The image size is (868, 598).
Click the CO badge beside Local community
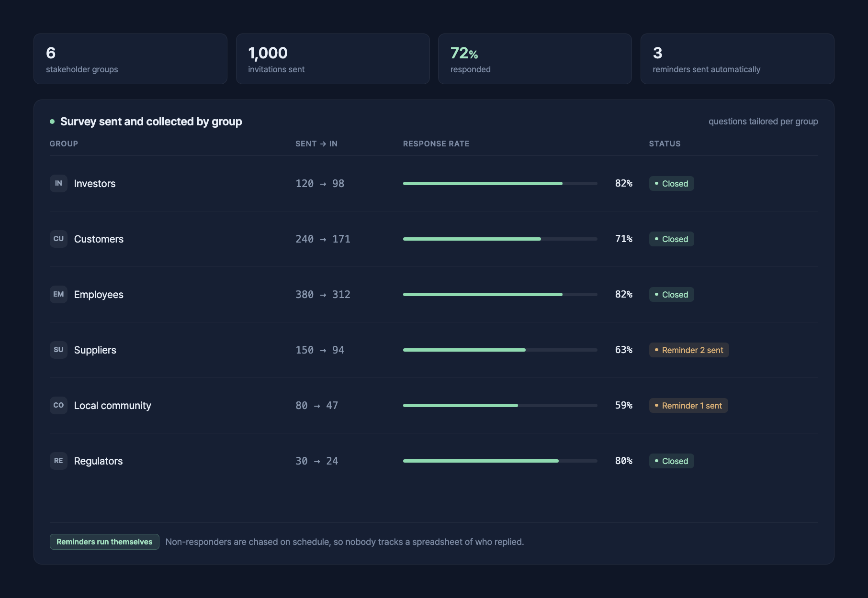point(58,405)
